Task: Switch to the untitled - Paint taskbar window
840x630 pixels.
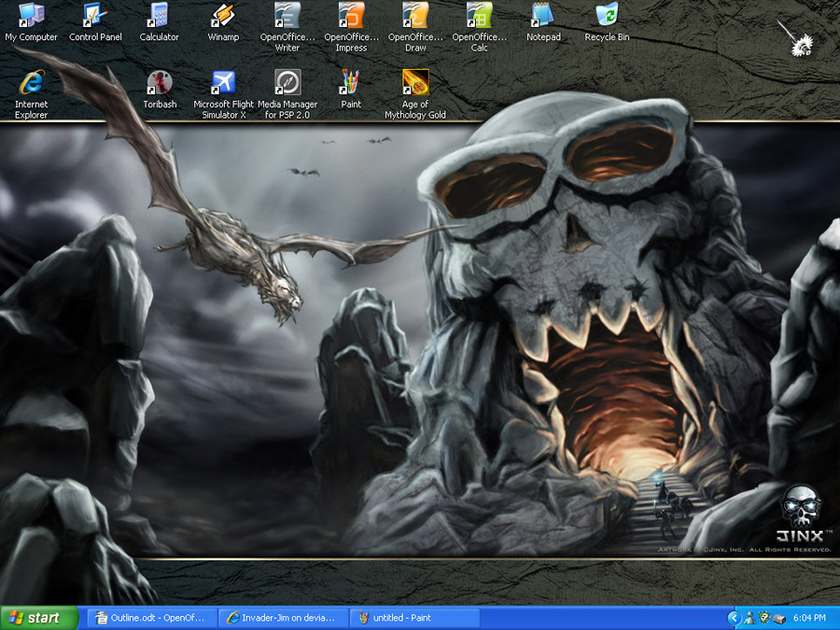Action: tap(415, 618)
